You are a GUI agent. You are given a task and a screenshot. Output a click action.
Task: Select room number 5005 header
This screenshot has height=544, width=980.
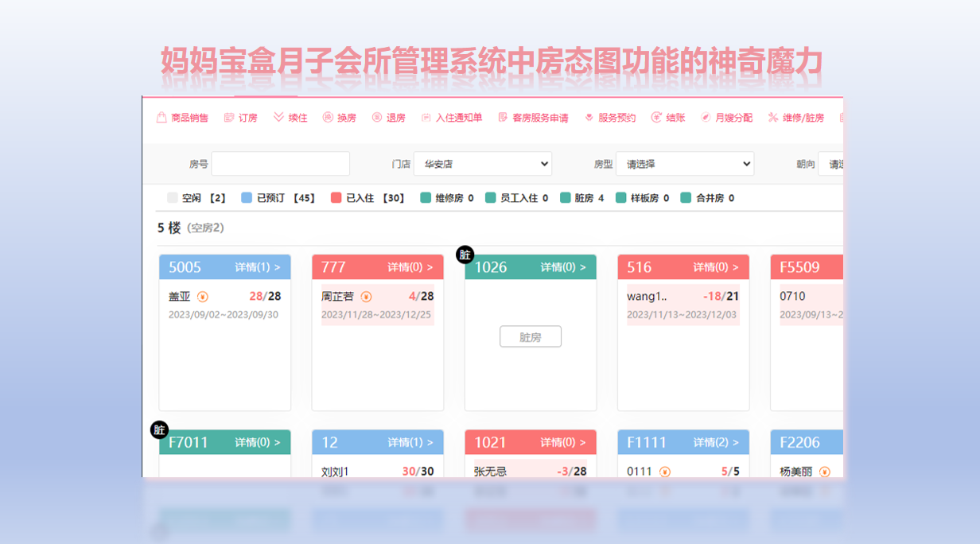click(x=185, y=267)
